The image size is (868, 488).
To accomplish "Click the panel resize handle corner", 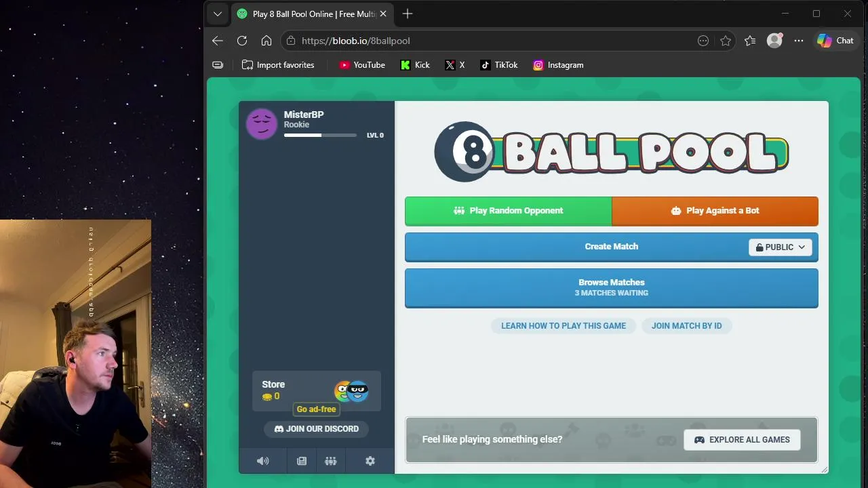I will coord(825,470).
